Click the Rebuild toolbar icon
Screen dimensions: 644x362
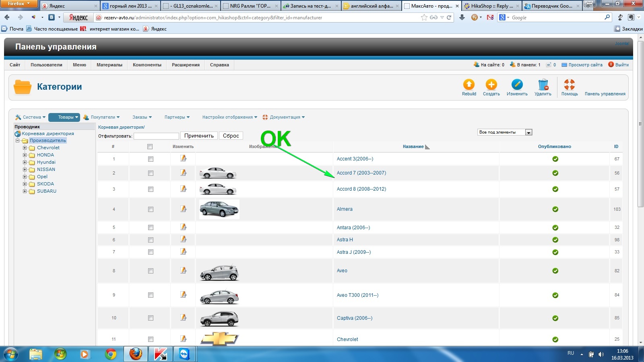pyautogui.click(x=469, y=84)
